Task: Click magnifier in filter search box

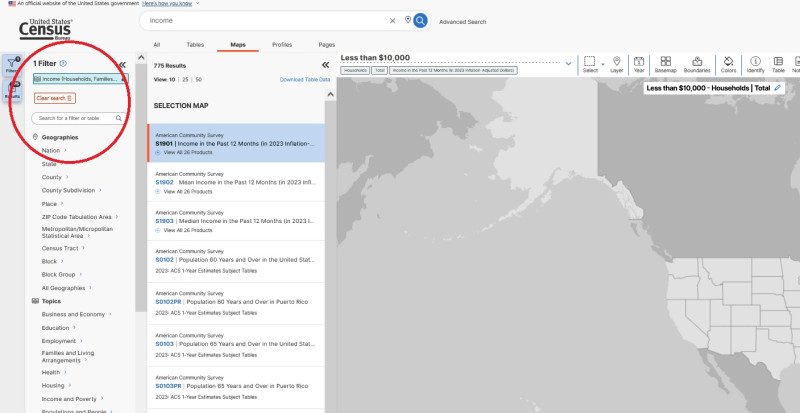Action: coord(118,118)
